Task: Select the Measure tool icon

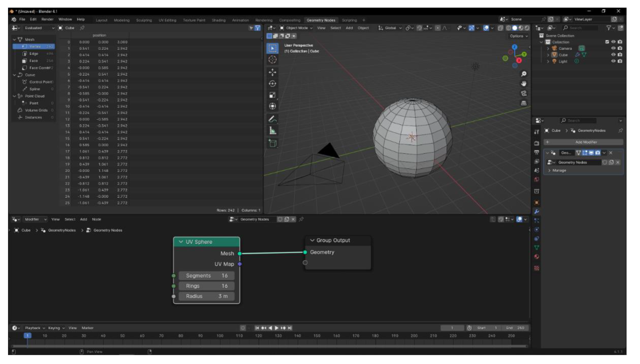Action: pyautogui.click(x=272, y=131)
